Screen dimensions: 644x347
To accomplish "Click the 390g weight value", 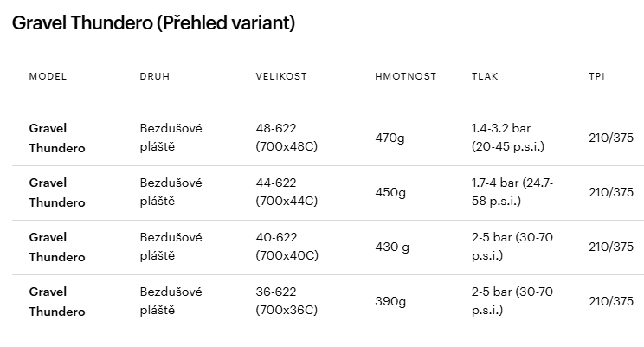I will click(390, 301).
